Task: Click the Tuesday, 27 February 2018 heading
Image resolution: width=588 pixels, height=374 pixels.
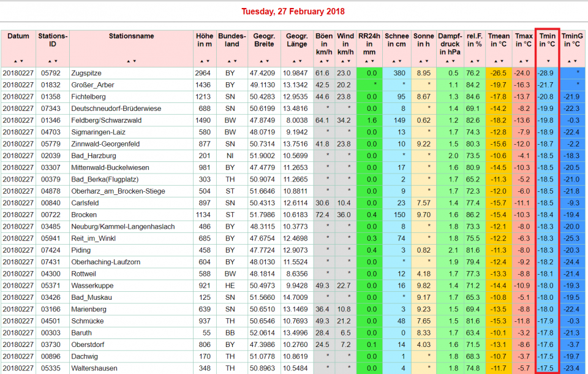Action: coord(293,12)
